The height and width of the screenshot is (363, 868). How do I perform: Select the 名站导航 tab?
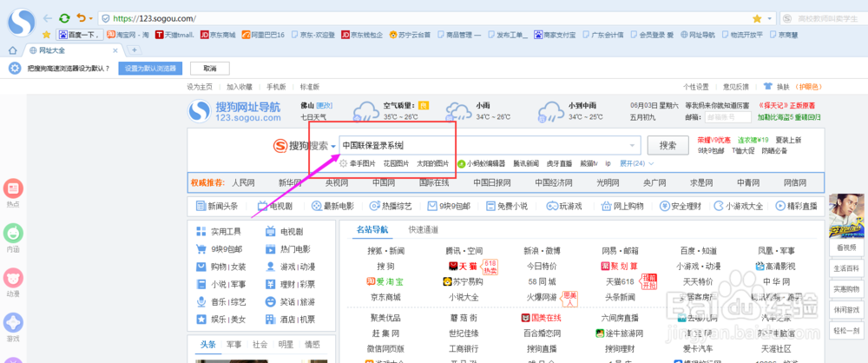coord(372,229)
